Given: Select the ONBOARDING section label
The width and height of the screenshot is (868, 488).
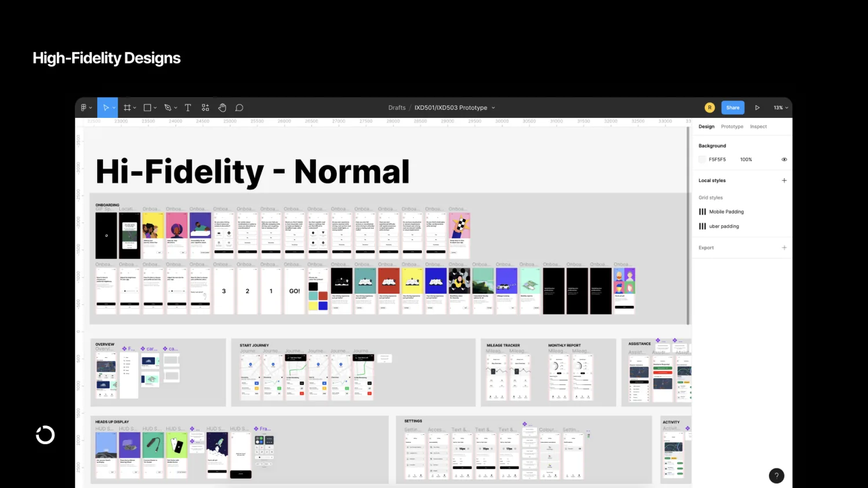Looking at the screenshot, I should pyautogui.click(x=107, y=205).
